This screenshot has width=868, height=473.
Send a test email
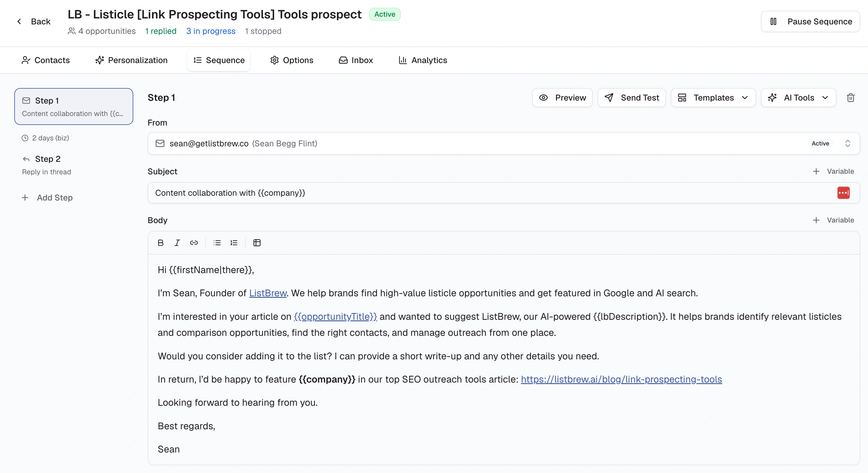pyautogui.click(x=632, y=98)
